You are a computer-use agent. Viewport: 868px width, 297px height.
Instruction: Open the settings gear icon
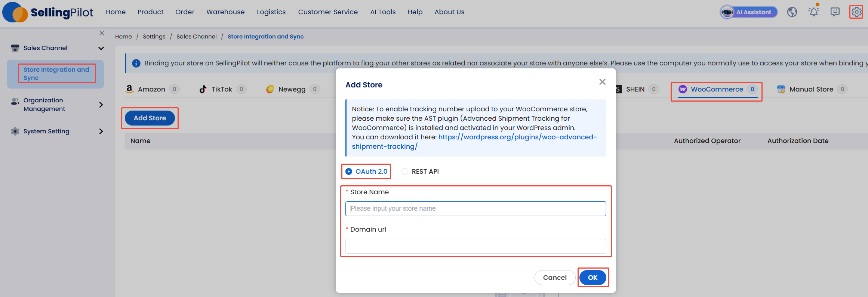[x=856, y=12]
